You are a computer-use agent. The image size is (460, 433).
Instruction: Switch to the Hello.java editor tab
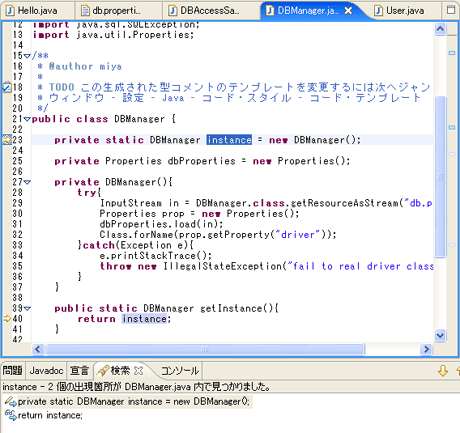coord(32,11)
